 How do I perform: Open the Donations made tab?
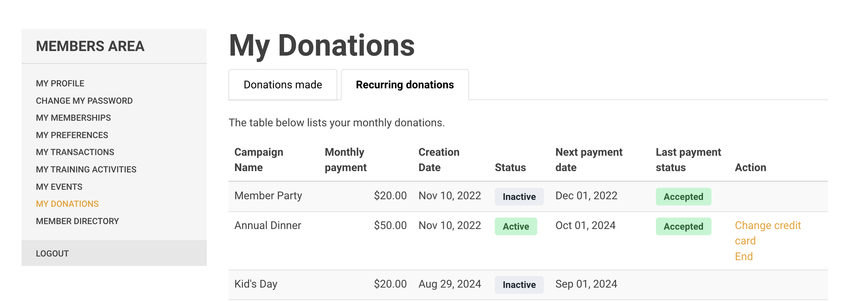point(282,85)
